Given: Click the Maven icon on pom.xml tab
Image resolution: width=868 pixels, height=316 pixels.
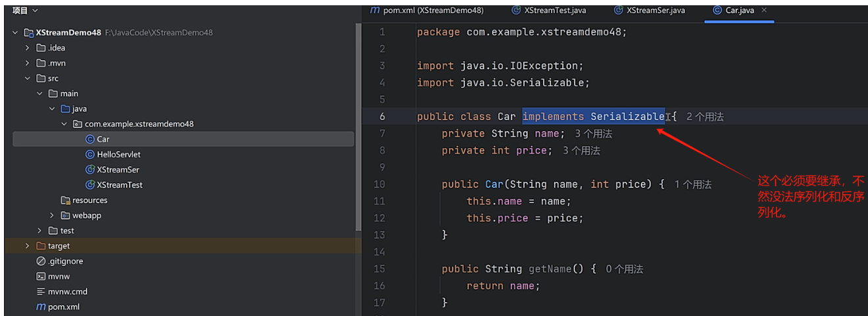Looking at the screenshot, I should pos(375,11).
